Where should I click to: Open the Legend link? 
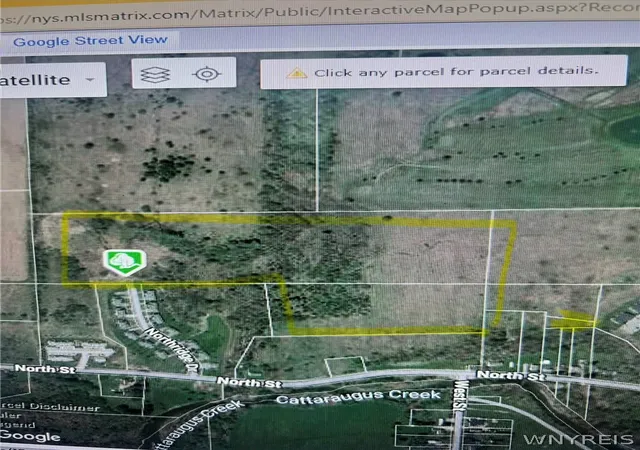[x=18, y=425]
